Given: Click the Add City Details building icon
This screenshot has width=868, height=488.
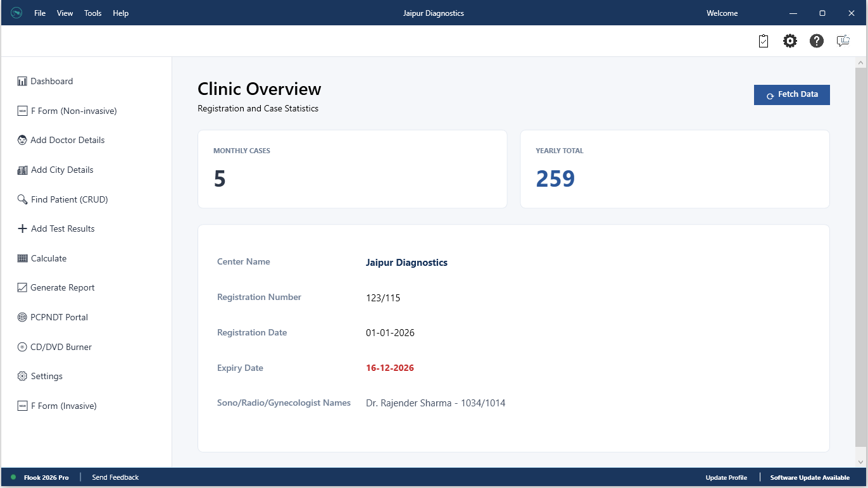Looking at the screenshot, I should [x=22, y=170].
